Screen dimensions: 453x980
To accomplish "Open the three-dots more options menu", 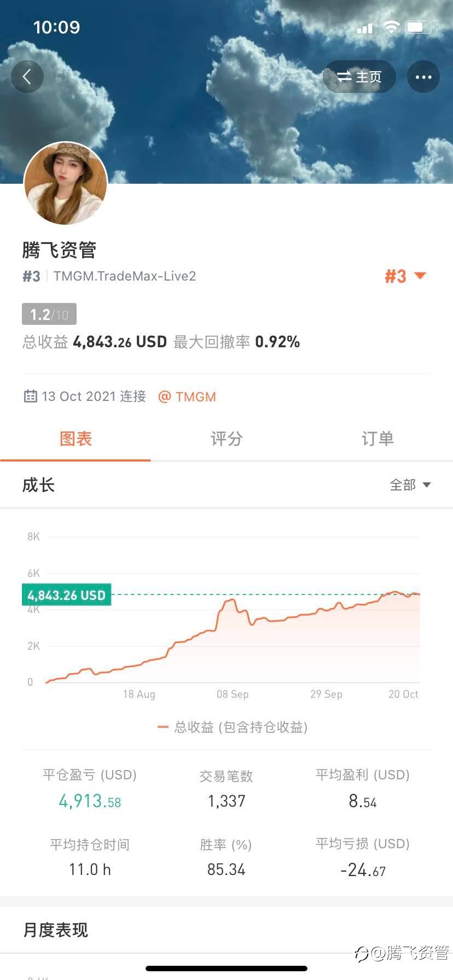I will tap(423, 77).
